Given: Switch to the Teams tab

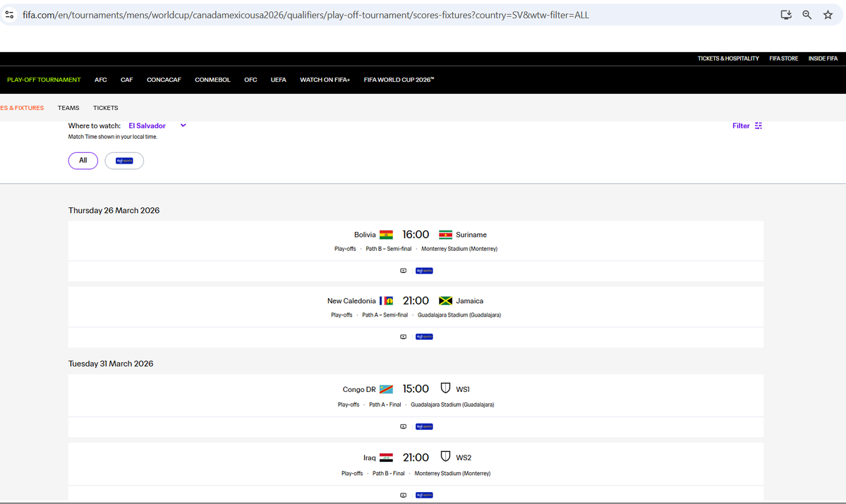Looking at the screenshot, I should (68, 108).
